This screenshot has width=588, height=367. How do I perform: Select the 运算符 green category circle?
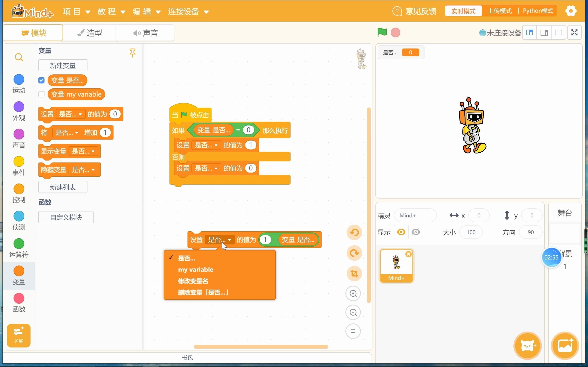pos(19,243)
